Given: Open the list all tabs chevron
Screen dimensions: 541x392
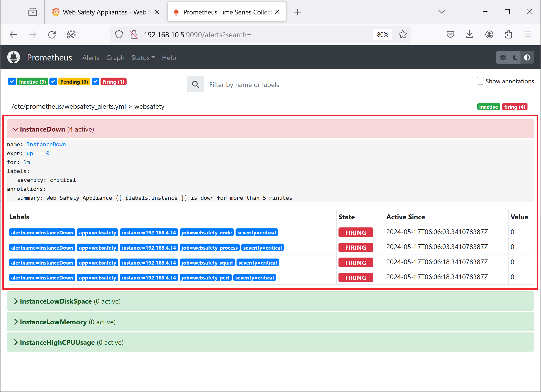Looking at the screenshot, I should point(441,12).
